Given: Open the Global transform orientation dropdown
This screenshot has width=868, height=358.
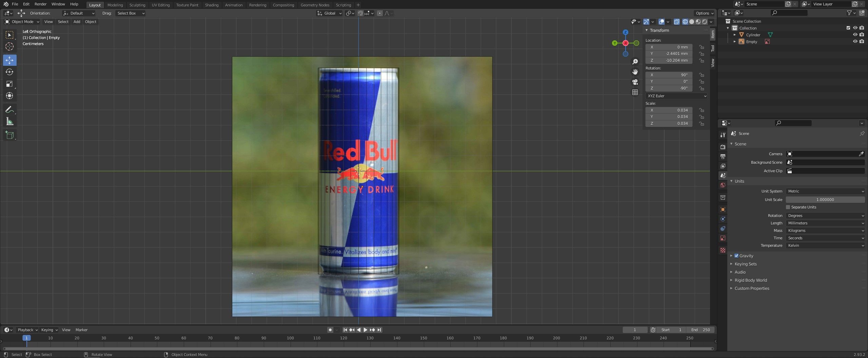Looking at the screenshot, I should click(330, 13).
